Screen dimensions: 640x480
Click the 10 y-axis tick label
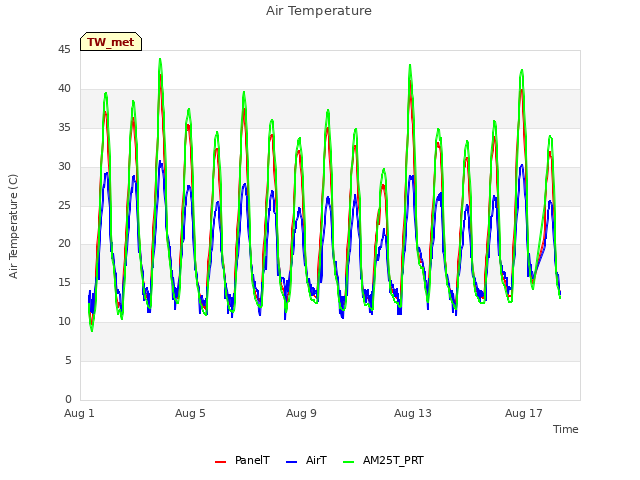pos(64,321)
